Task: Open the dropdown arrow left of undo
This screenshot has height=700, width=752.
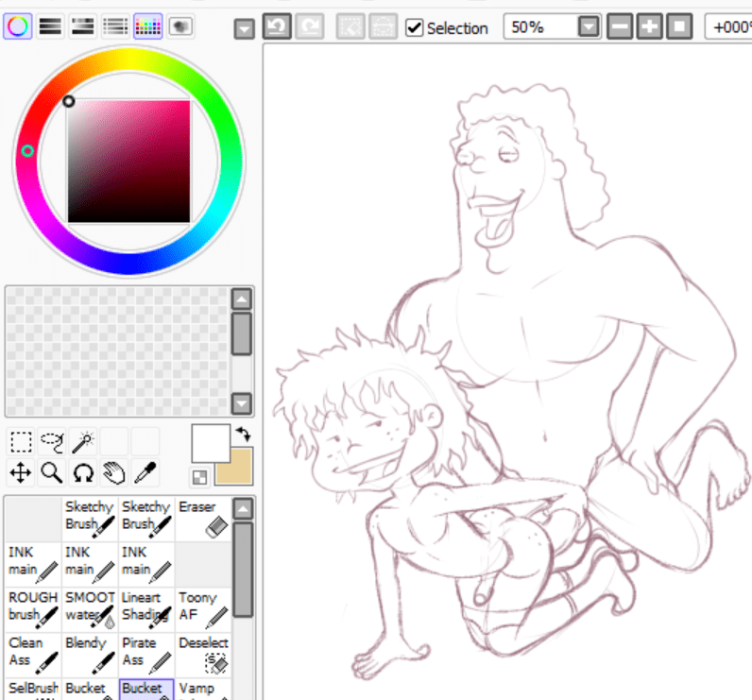Action: (245, 29)
